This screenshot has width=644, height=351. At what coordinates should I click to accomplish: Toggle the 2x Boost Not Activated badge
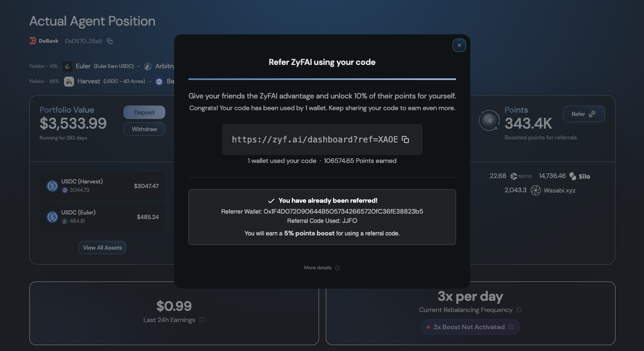point(470,327)
